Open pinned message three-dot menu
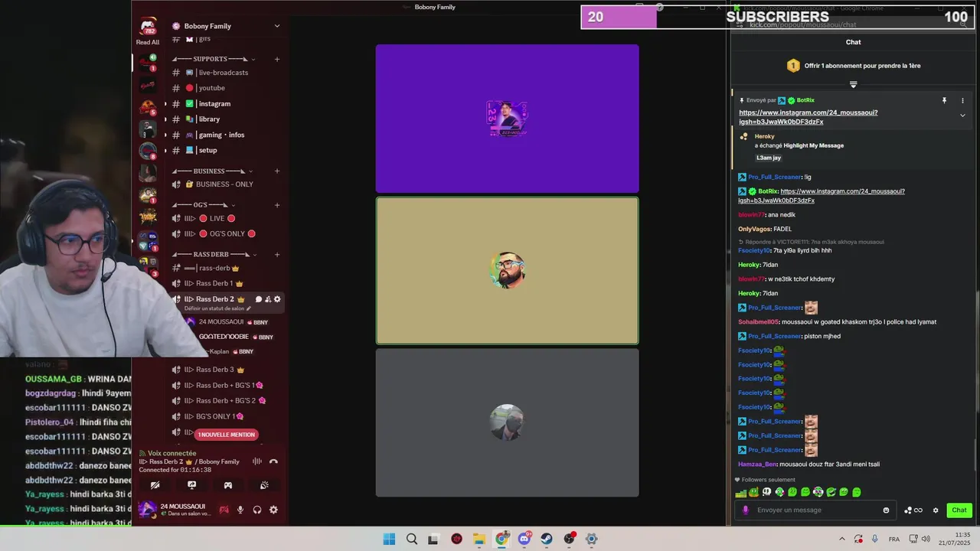 (x=962, y=100)
